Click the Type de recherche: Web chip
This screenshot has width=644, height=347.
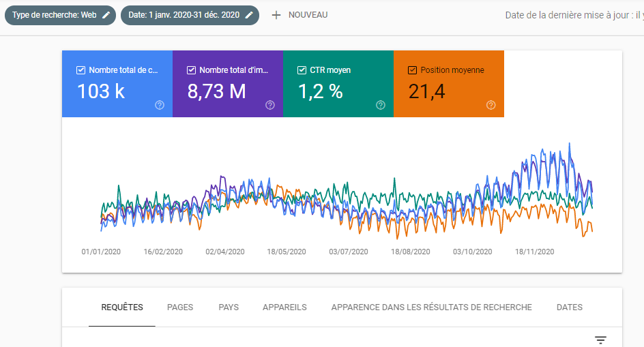[x=60, y=15]
